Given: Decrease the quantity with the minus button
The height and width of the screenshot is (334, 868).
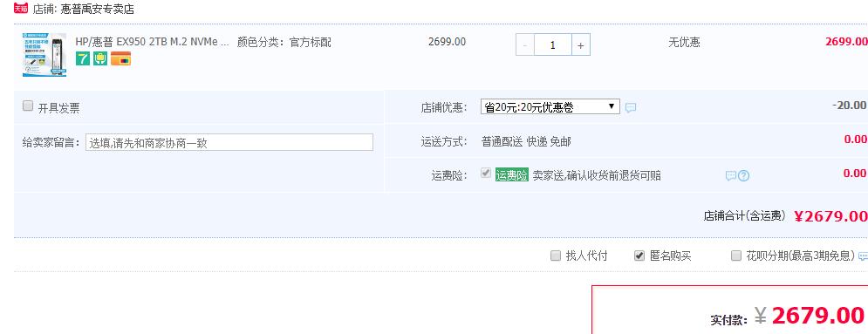Looking at the screenshot, I should click(525, 44).
